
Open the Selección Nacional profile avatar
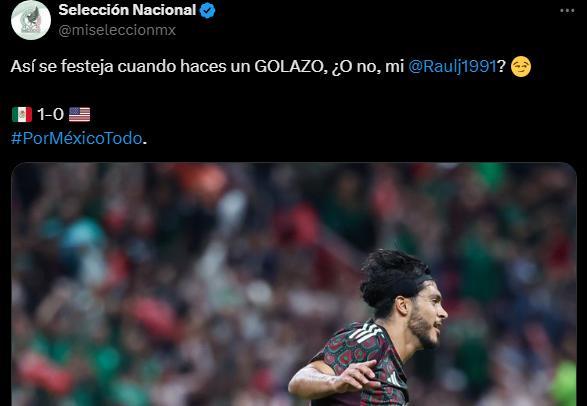point(31,20)
